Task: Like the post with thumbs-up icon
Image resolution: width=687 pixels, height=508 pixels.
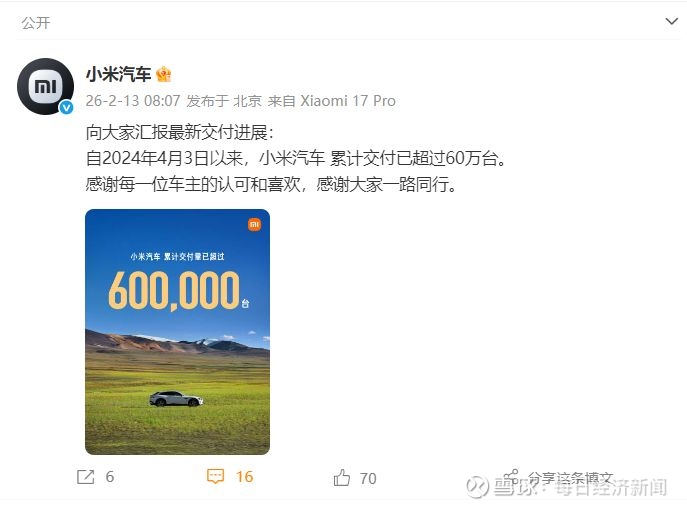Action: pyautogui.click(x=342, y=477)
